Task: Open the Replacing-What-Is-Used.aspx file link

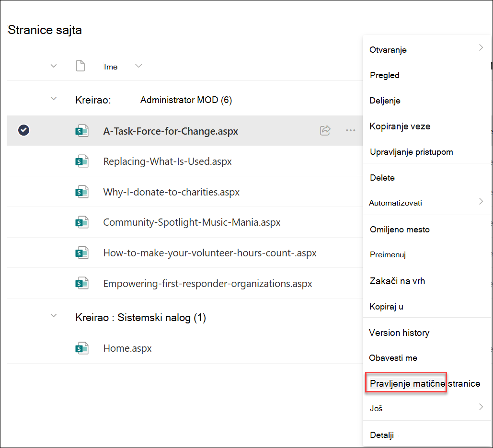Action: click(167, 161)
